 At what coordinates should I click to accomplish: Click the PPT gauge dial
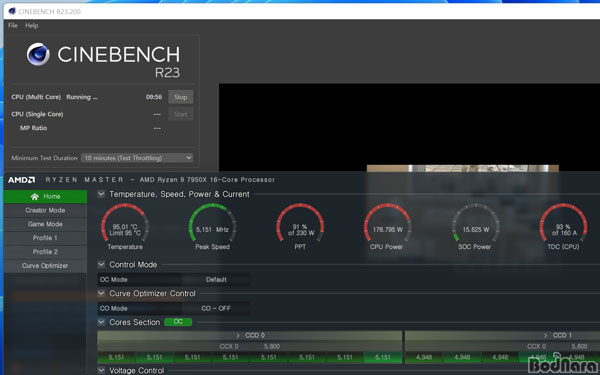click(300, 227)
